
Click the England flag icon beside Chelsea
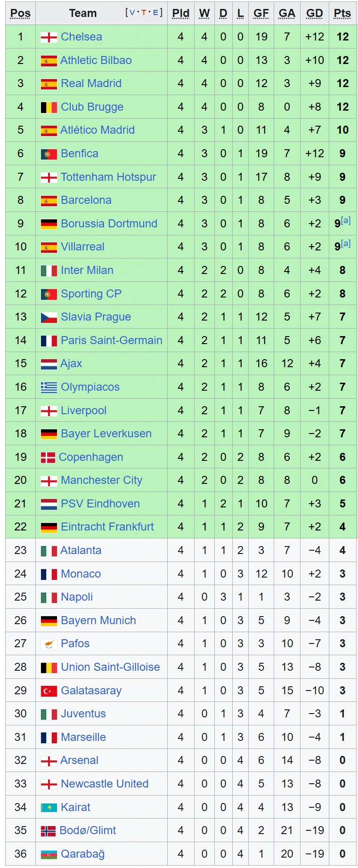[x=49, y=37]
